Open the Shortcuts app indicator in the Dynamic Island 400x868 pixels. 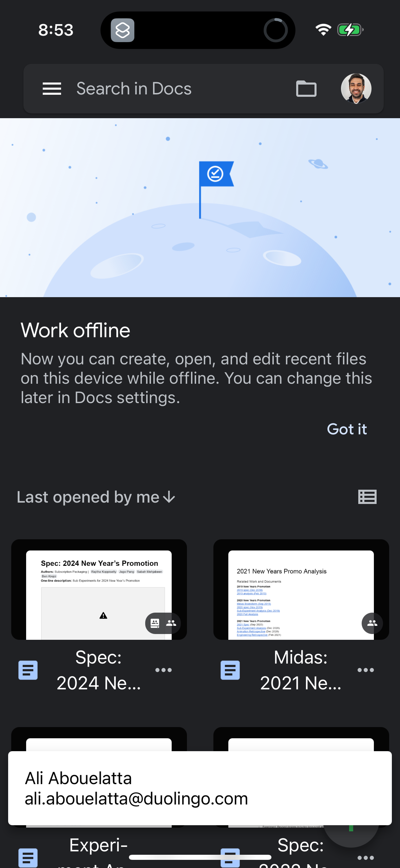122,30
